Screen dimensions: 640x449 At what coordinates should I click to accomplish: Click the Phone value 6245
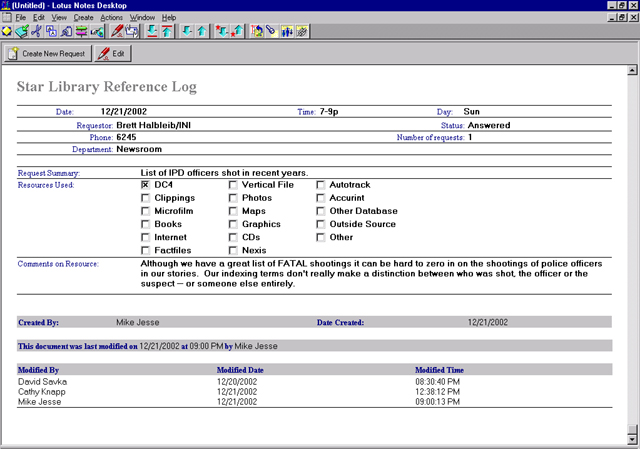(126, 137)
